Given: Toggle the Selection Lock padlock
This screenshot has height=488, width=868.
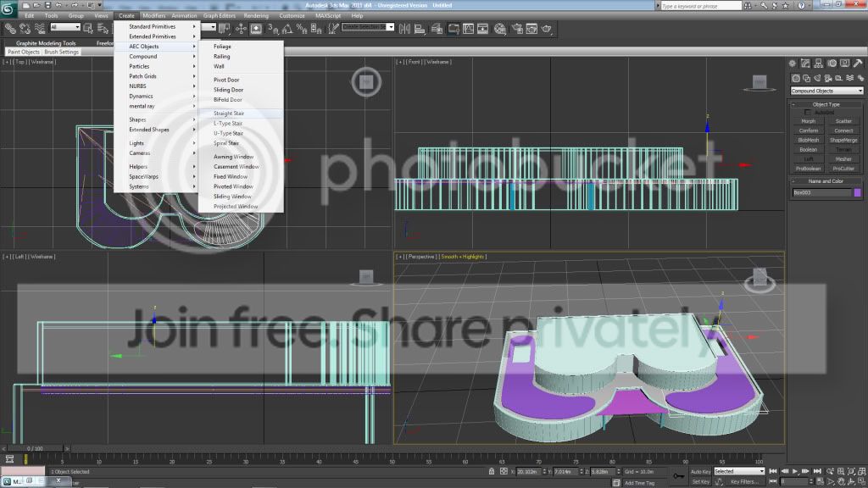Looking at the screenshot, I should (492, 471).
